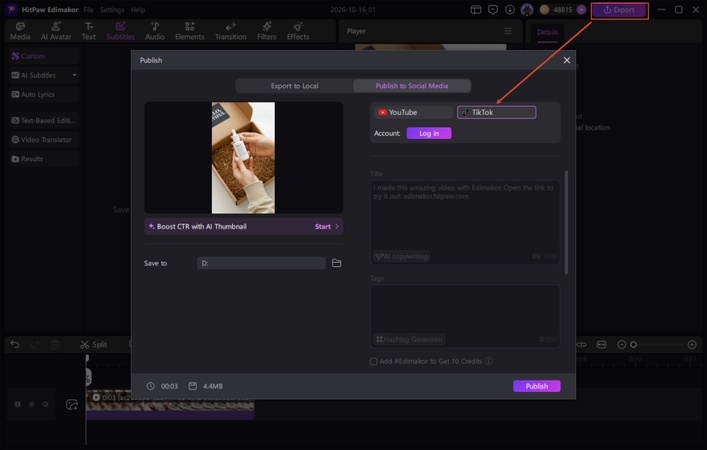Viewport: 707px width, 450px height.
Task: Mute the video track audio
Action: pyautogui.click(x=45, y=404)
